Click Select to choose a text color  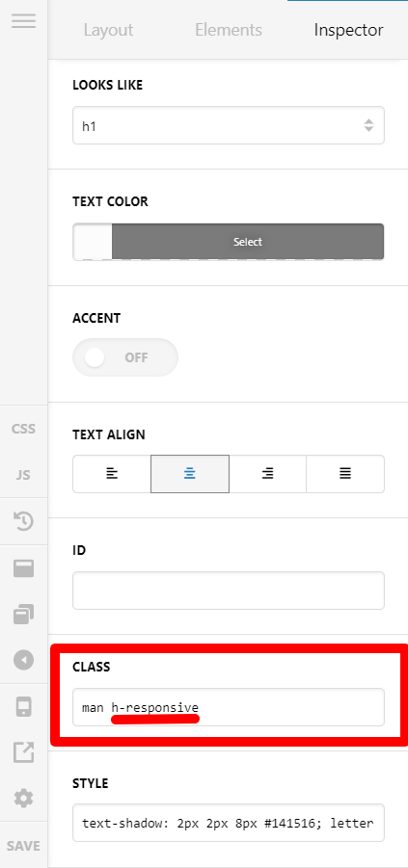click(248, 242)
